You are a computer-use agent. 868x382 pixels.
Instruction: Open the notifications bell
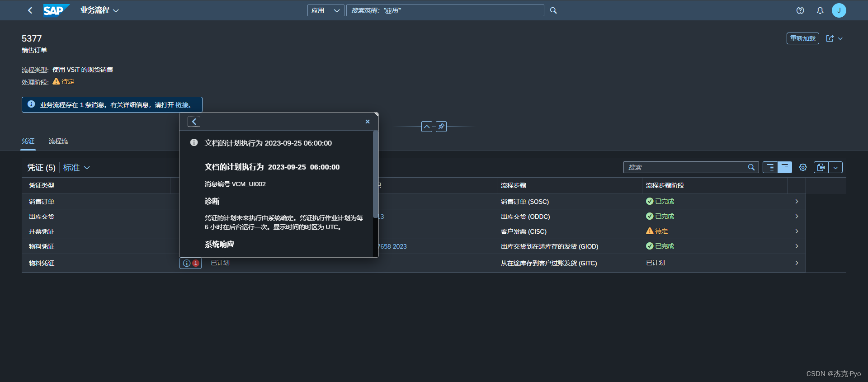click(820, 10)
